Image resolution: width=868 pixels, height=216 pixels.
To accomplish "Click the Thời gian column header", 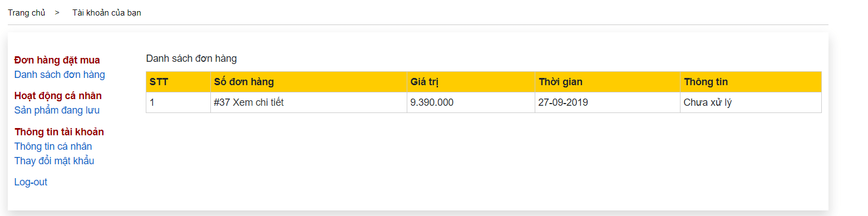I will (608, 82).
